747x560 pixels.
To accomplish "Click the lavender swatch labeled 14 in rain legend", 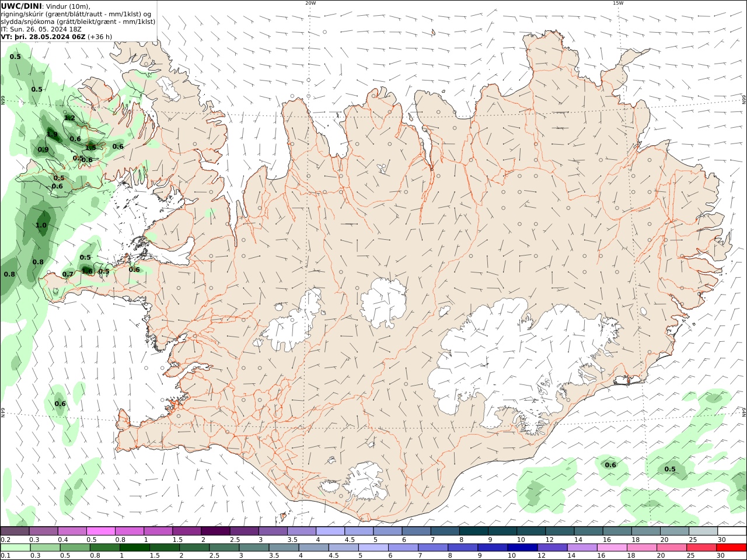I will click(x=582, y=548).
